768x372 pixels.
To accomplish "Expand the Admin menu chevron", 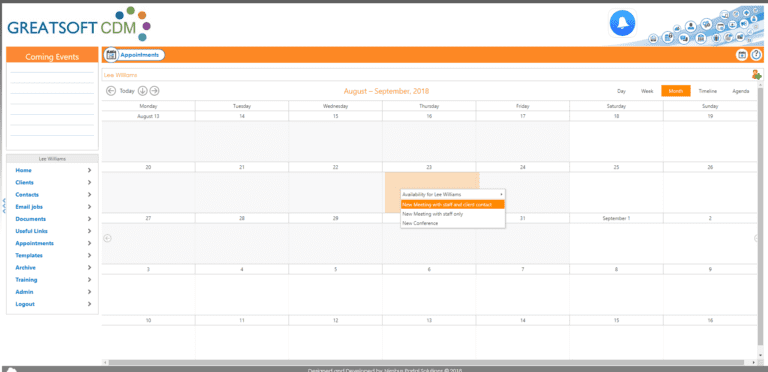I will coord(89,292).
